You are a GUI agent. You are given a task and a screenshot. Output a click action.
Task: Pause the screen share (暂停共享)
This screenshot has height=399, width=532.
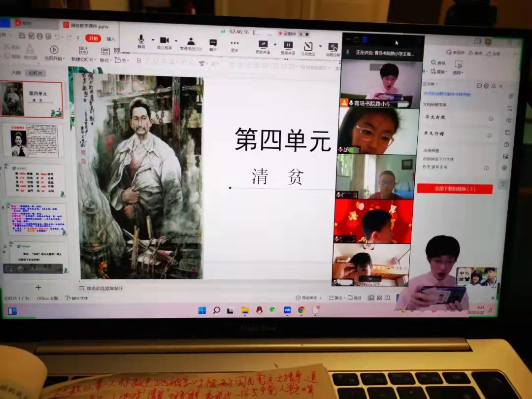(288, 48)
